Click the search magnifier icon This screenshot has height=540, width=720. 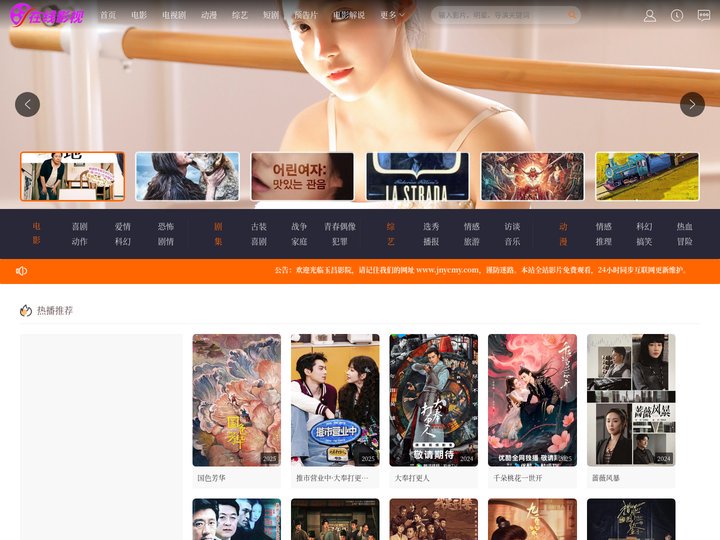tap(572, 15)
